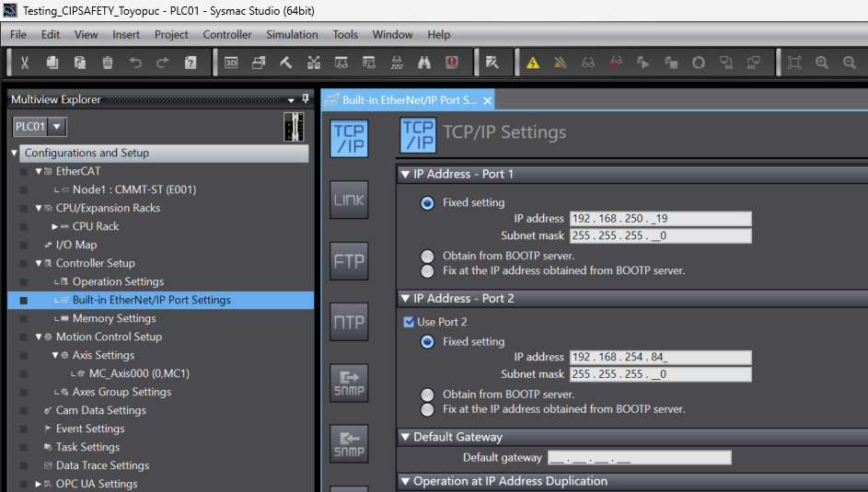Expand the CPU Rack tree node
868x492 pixels.
(x=55, y=226)
